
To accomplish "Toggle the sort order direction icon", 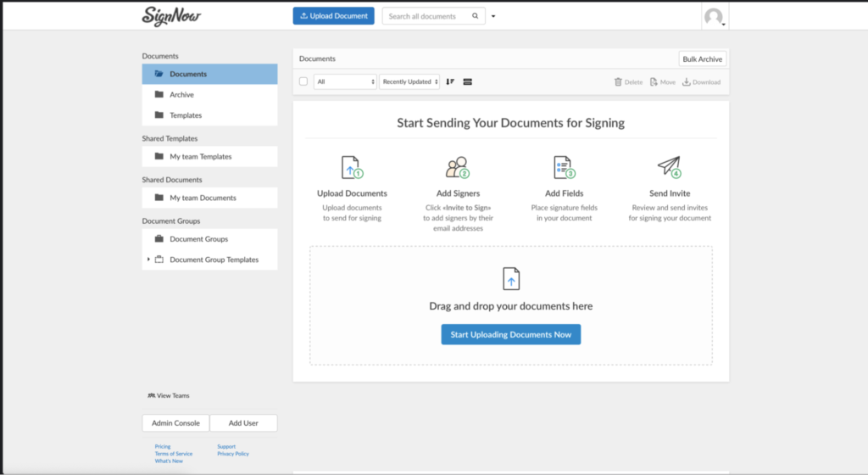I will point(450,81).
